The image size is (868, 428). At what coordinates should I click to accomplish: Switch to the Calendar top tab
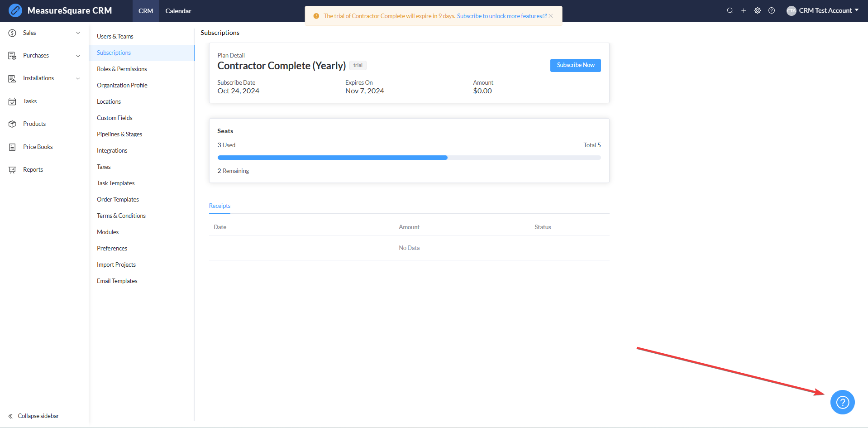178,11
